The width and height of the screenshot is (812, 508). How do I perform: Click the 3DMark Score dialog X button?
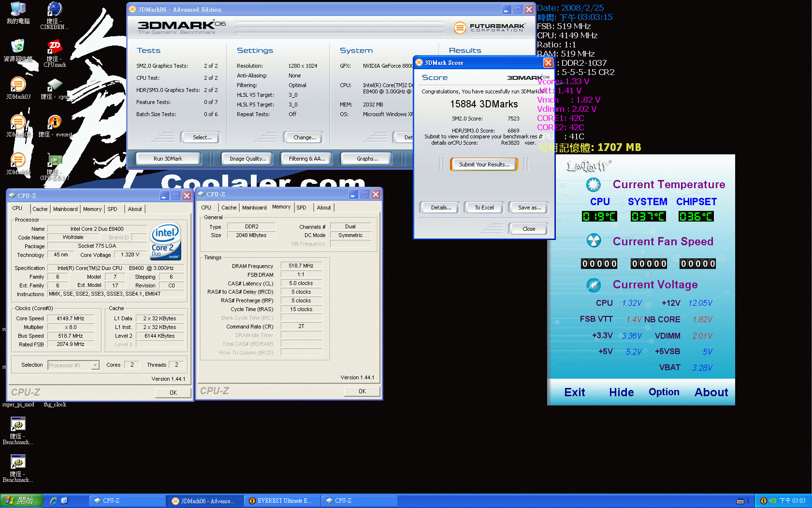click(548, 62)
